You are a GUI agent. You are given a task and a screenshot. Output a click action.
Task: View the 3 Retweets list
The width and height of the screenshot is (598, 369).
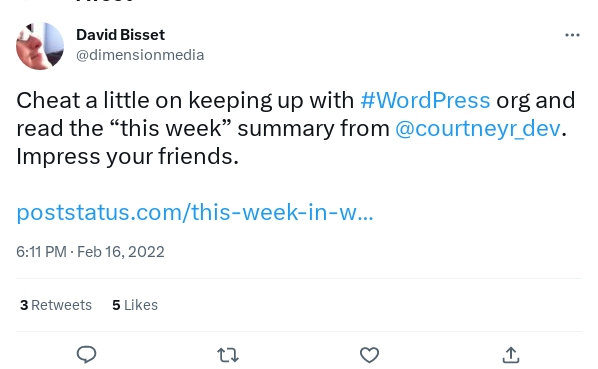[56, 305]
